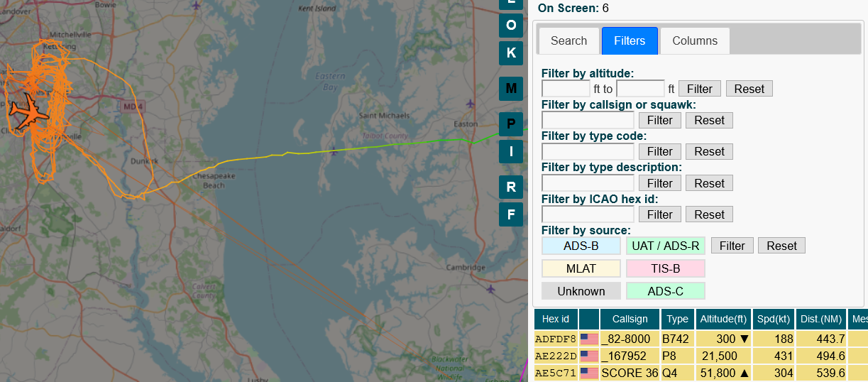Image resolution: width=868 pixels, height=382 pixels.
Task: Focus the ICAO hex id filter input
Action: click(x=588, y=214)
